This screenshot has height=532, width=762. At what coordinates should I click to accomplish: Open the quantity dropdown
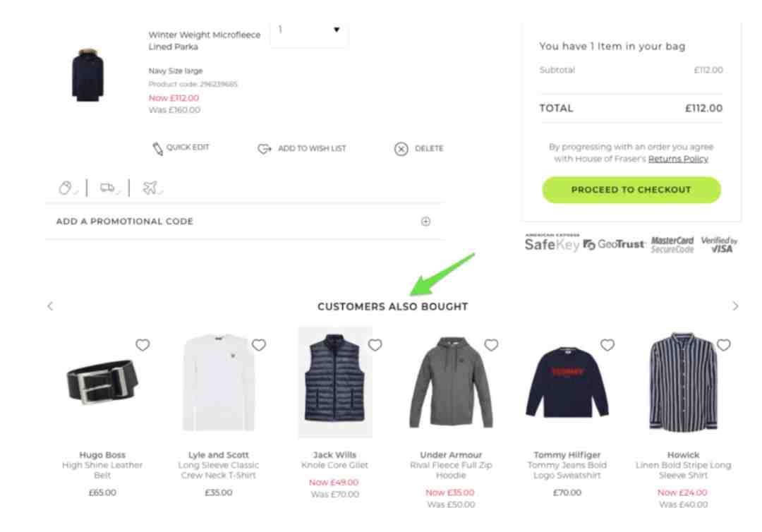(308, 30)
